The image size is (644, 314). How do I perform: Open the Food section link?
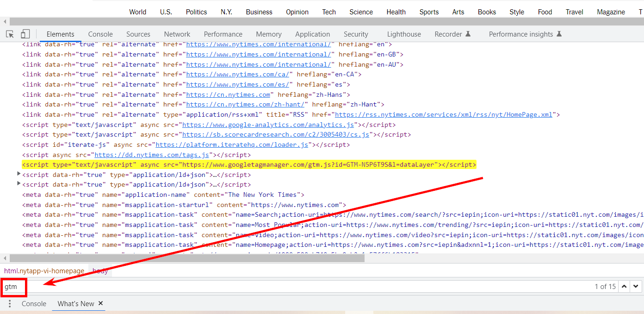pos(545,12)
